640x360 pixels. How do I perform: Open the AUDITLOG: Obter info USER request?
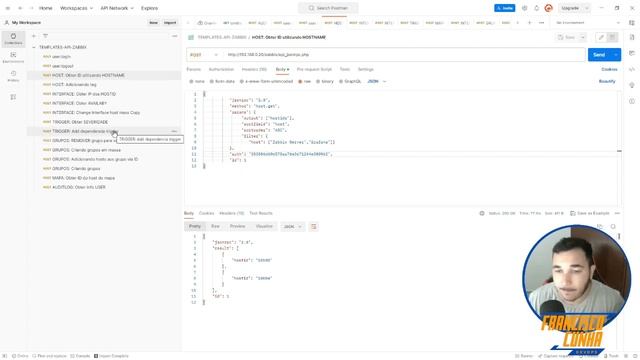coord(78,187)
